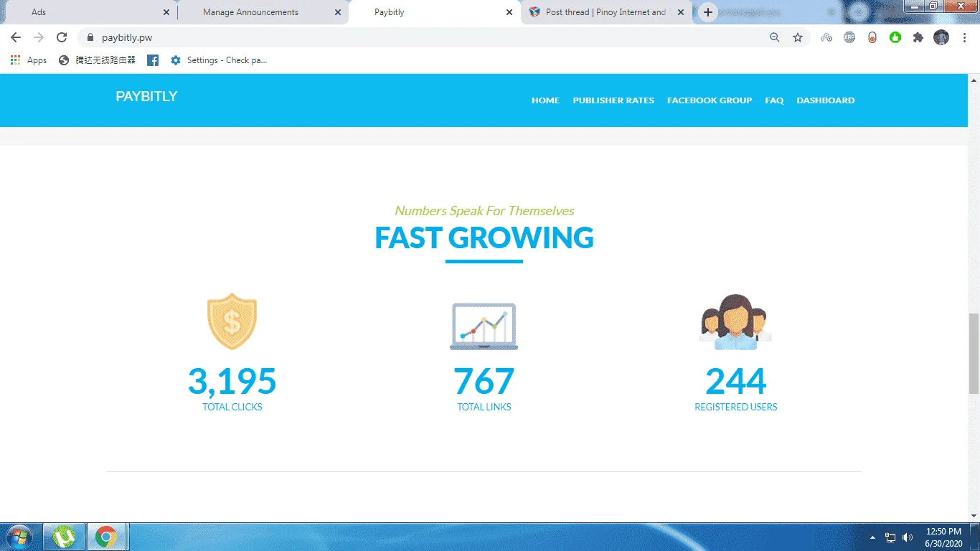Screen dimensions: 980x551
Task: Click the Chrome taskbar icon
Action: pos(106,537)
